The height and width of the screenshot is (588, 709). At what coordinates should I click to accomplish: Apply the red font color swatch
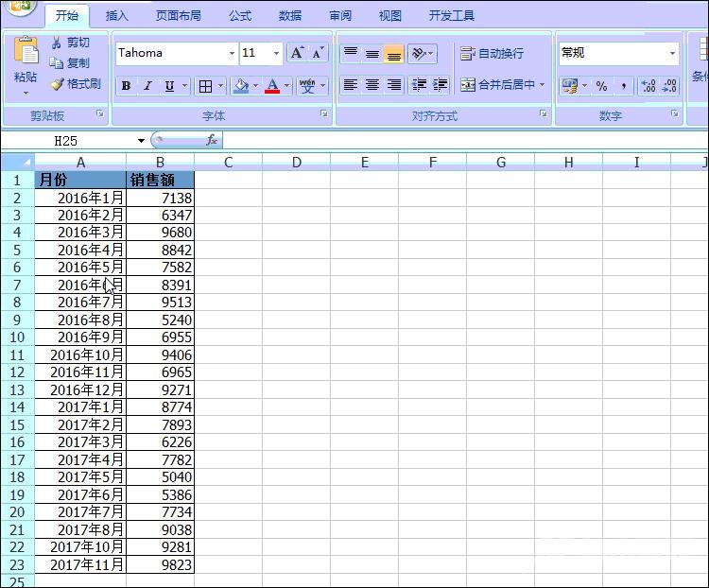point(272,86)
